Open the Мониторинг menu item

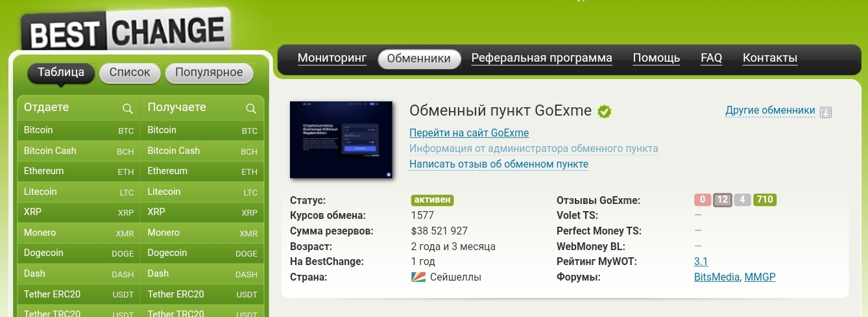pos(332,58)
